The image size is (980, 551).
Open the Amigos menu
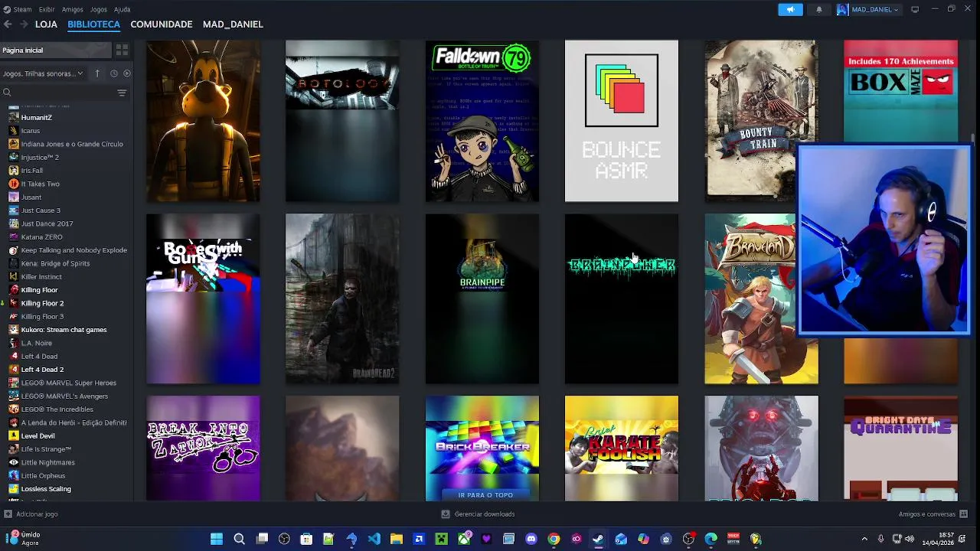click(x=73, y=9)
